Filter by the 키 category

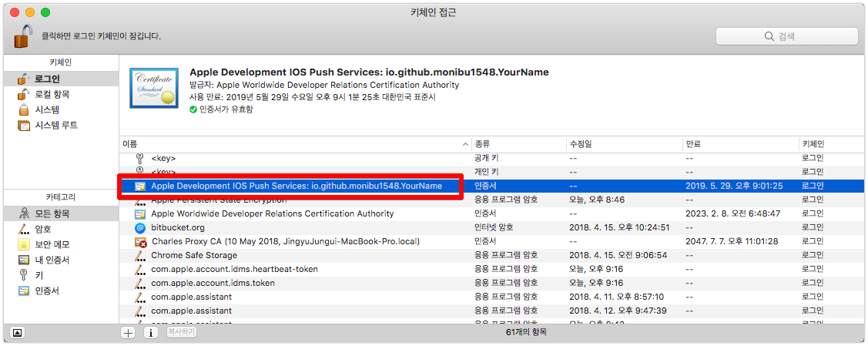click(x=61, y=275)
